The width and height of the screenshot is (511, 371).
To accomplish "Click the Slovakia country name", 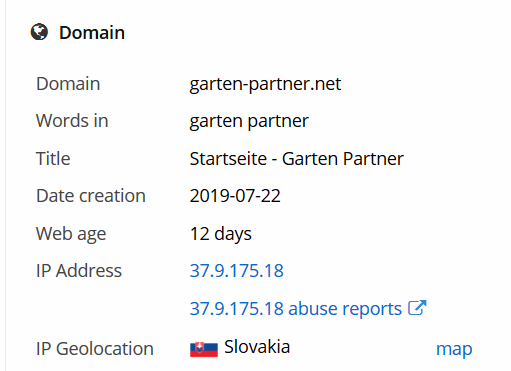I will [x=257, y=347].
